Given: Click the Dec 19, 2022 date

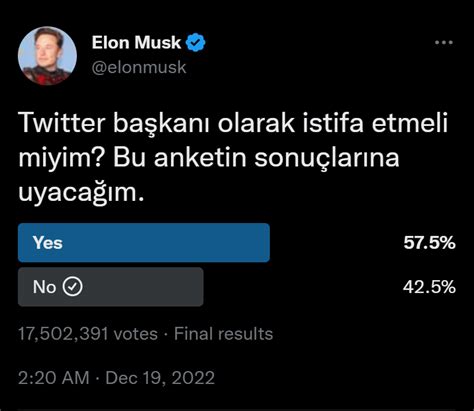Looking at the screenshot, I should point(160,378).
